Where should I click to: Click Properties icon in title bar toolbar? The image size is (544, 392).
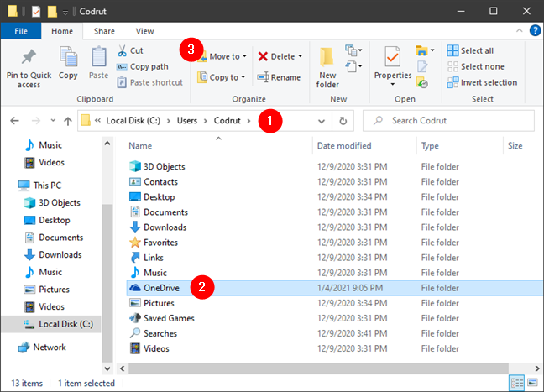[36, 12]
